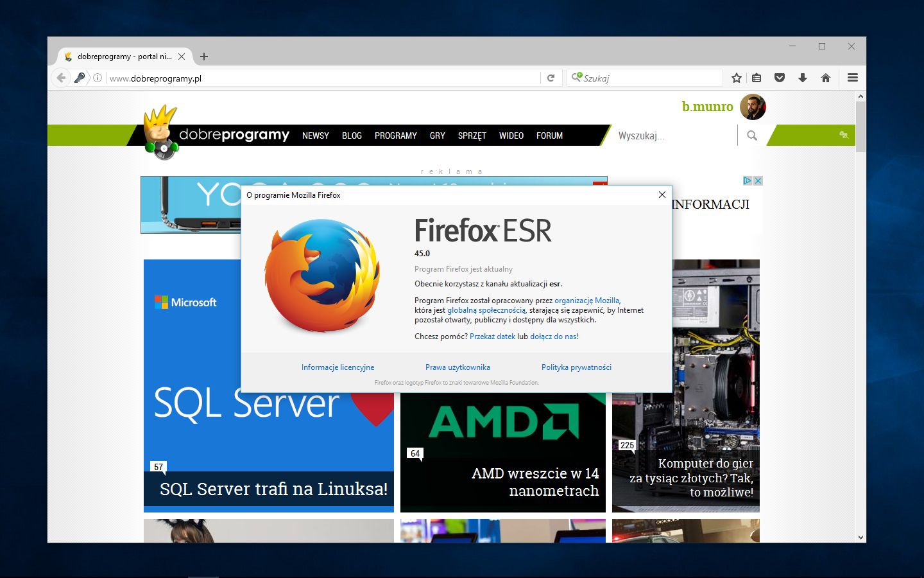Click the AdChoices icon on the ad
Screen dimensions: 924x578
coord(748,180)
